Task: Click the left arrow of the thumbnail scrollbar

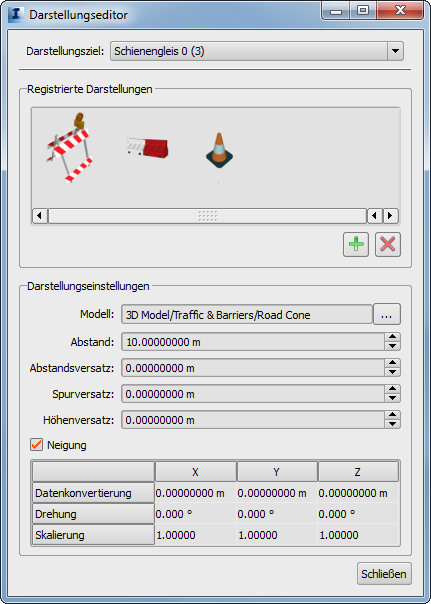Action: [x=40, y=216]
